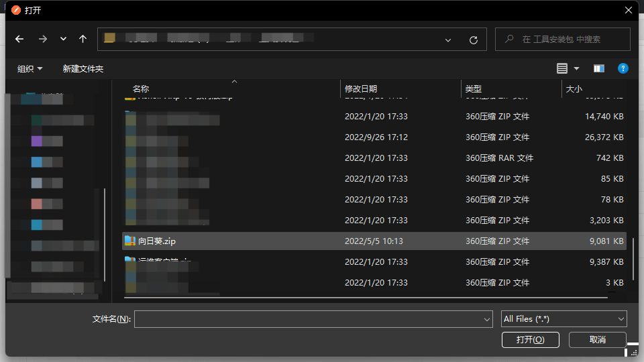This screenshot has height=362, width=644.
Task: Click the search box for 工具安装包
Action: pos(563,40)
